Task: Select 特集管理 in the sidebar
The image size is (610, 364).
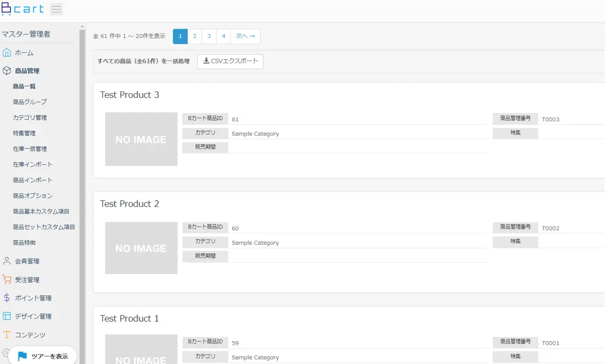Action: point(24,133)
